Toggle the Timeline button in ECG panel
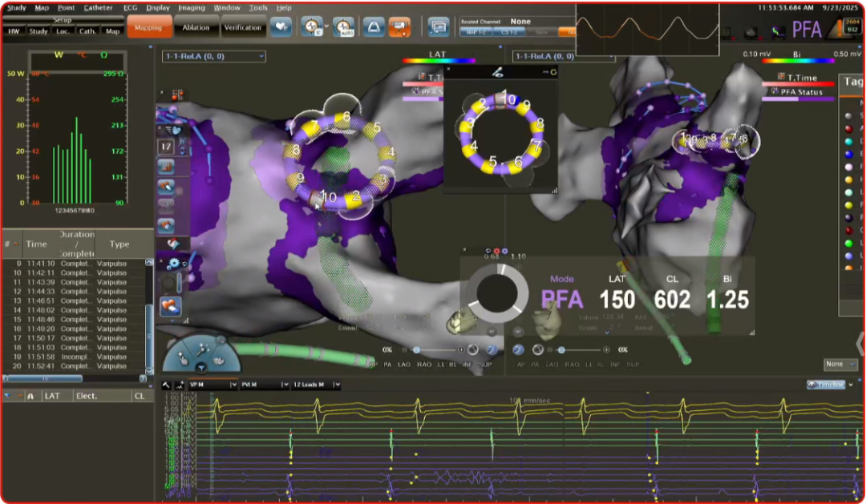Viewport: 866px width, 504px height. pyautogui.click(x=826, y=385)
